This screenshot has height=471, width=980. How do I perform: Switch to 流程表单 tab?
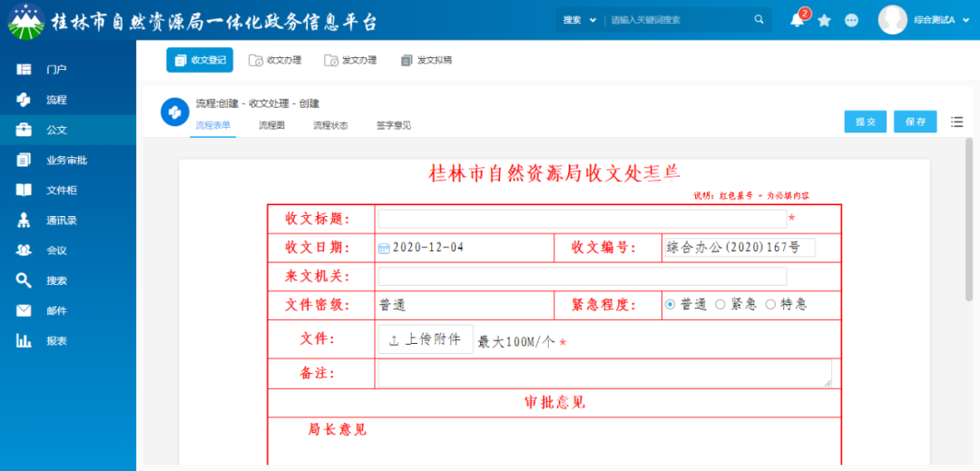click(213, 125)
